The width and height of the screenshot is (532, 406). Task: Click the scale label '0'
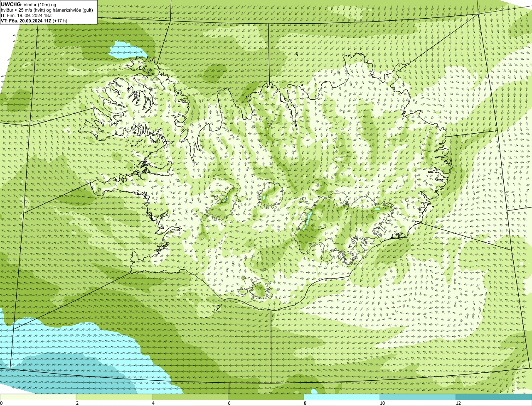tap(1, 403)
